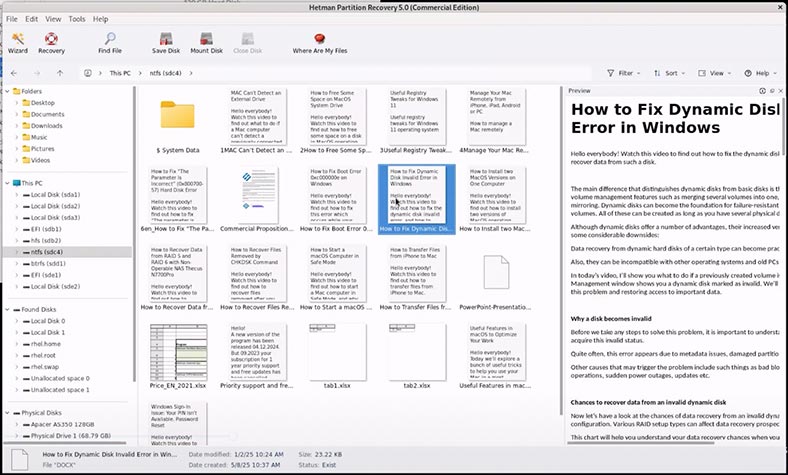Expand Local Disk (sda1) node
Image resolution: width=788 pixels, height=475 pixels.
(17, 195)
